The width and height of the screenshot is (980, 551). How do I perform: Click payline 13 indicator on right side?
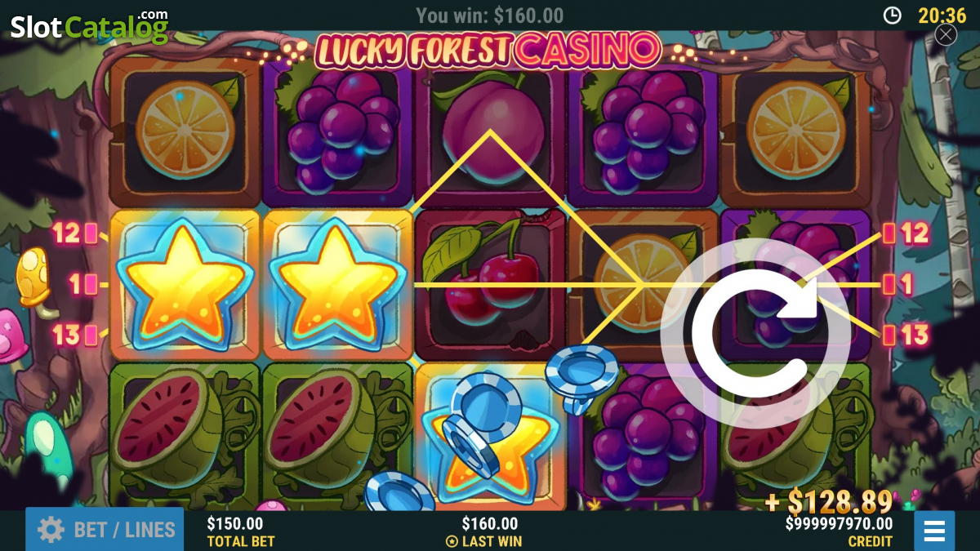click(x=906, y=335)
